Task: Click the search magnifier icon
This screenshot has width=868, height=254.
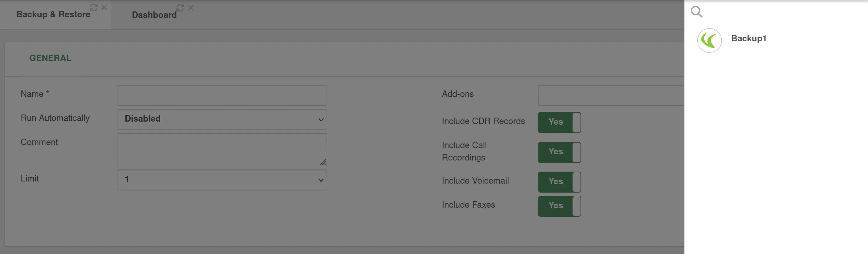Action: (696, 12)
